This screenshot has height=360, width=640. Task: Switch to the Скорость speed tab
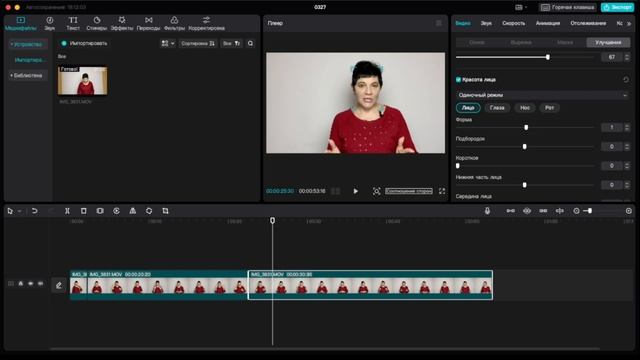pos(513,23)
